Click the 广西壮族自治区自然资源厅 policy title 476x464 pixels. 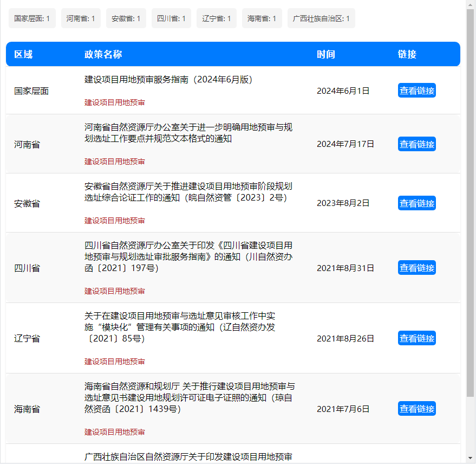tap(188, 457)
